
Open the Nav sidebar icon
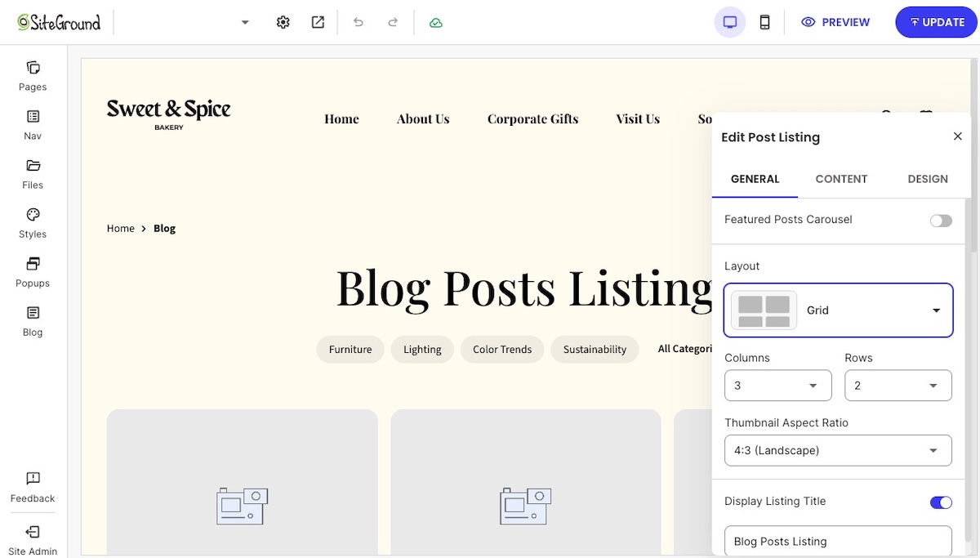point(33,116)
